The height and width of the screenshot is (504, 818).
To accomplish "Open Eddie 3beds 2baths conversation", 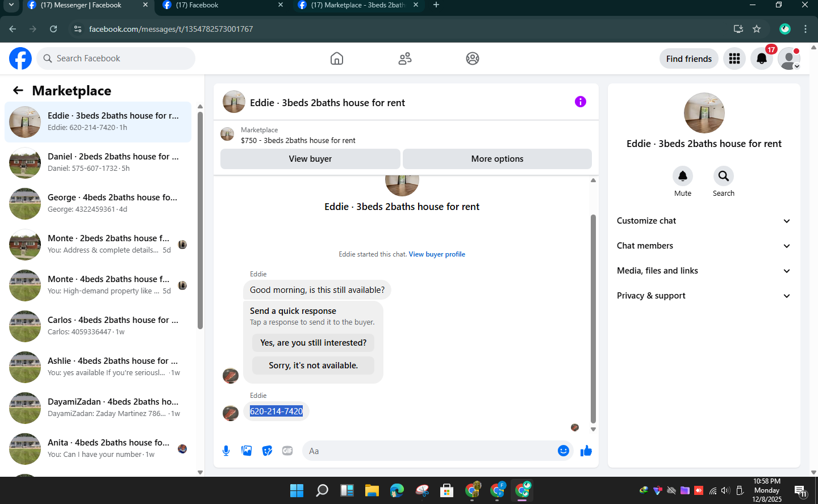I will pyautogui.click(x=98, y=122).
